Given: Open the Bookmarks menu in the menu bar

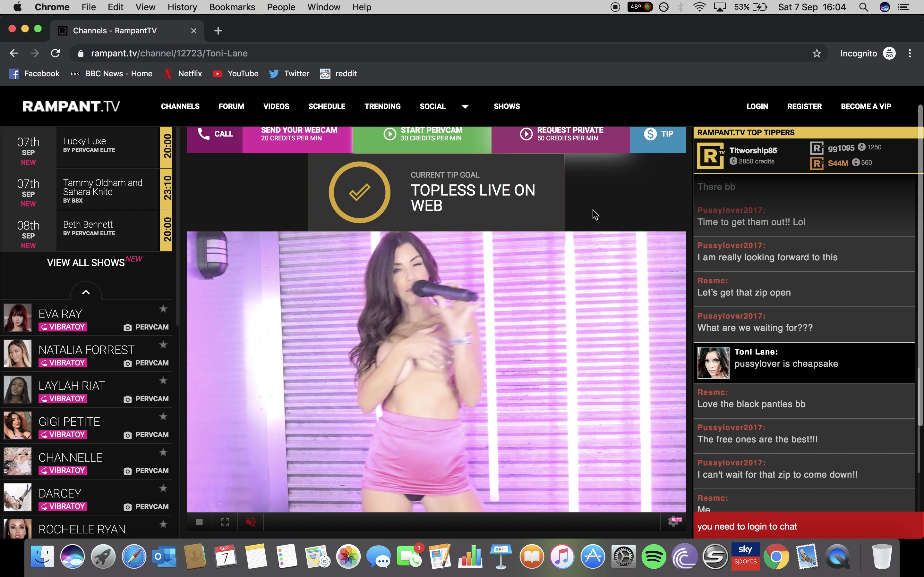Looking at the screenshot, I should coord(232,7).
